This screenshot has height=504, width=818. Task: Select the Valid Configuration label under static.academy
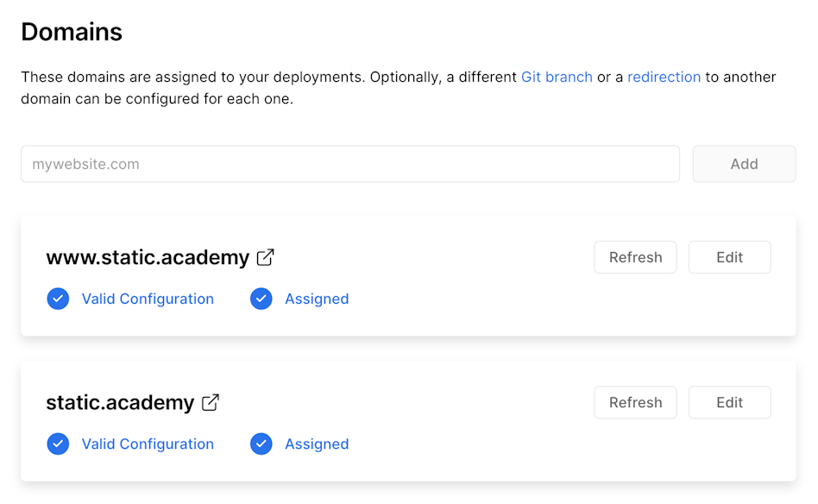coord(148,443)
